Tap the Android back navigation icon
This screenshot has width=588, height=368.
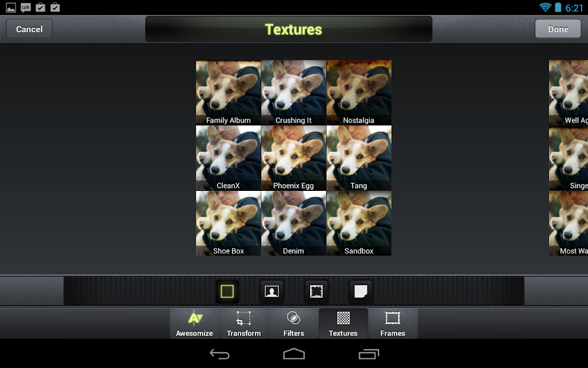[219, 354]
